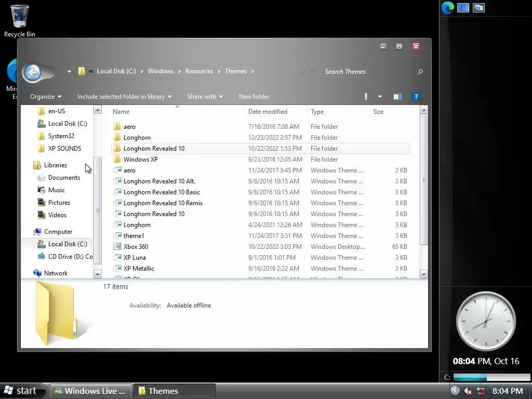Open the view options dropdown arrow

[x=380, y=97]
